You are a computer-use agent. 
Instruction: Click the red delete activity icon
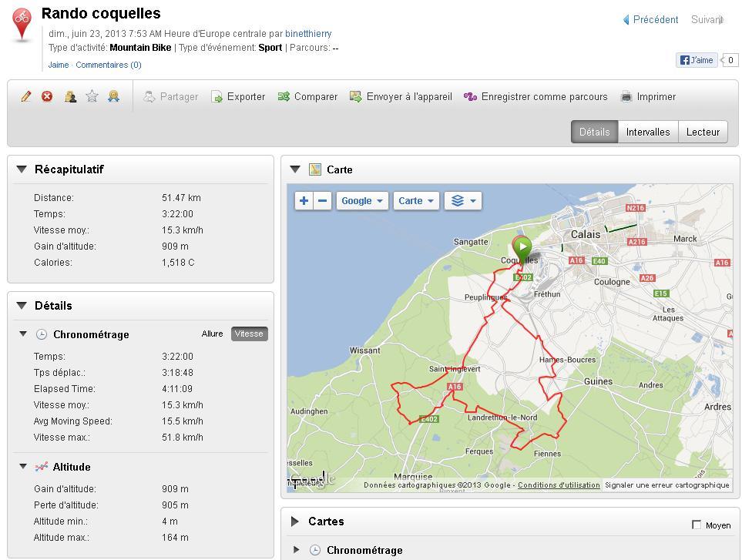(47, 96)
